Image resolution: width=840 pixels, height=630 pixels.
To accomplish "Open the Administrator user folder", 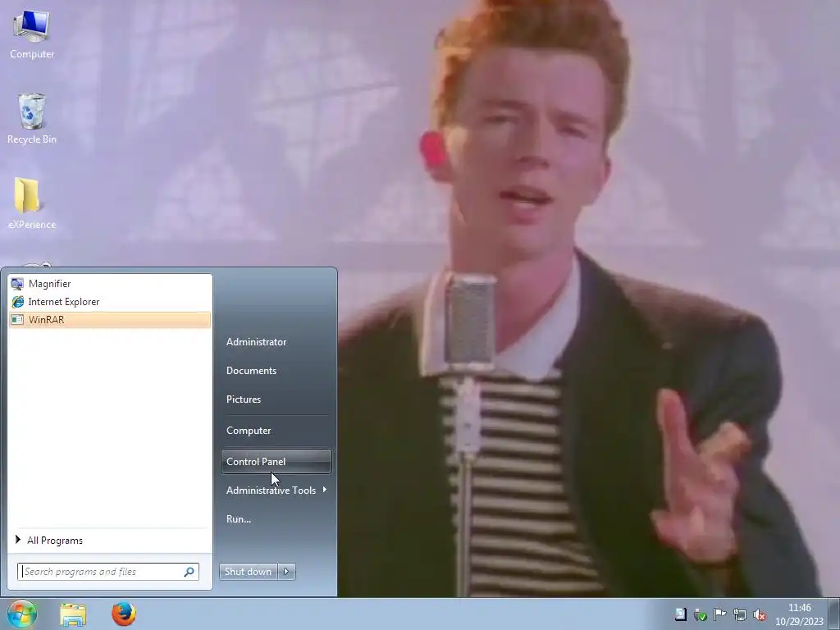I will (276, 342).
